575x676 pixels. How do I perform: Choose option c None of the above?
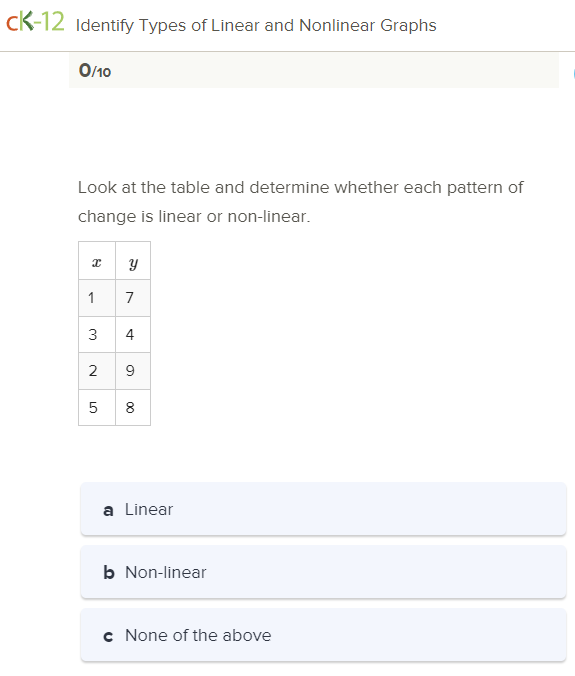pos(323,635)
